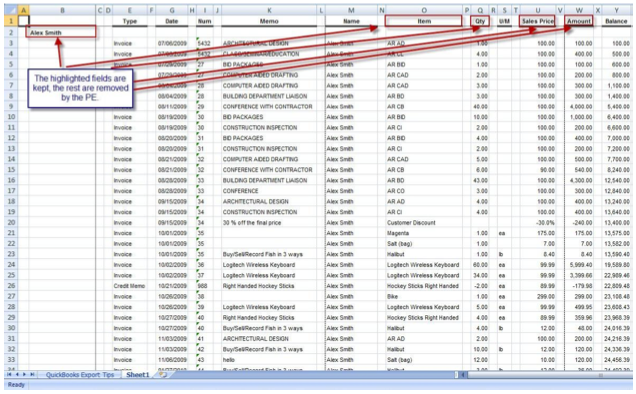Screen dimensions: 636x394
Task: Select the column M header
Action: (x=351, y=10)
